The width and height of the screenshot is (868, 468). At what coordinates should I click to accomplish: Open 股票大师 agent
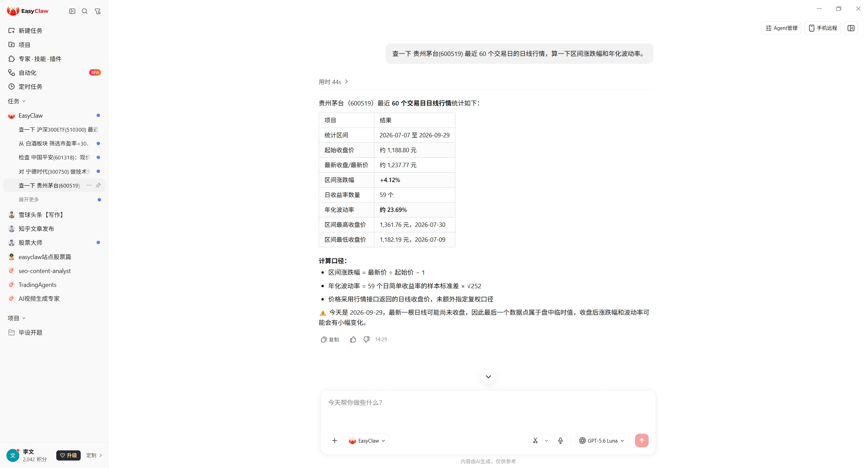(54, 242)
